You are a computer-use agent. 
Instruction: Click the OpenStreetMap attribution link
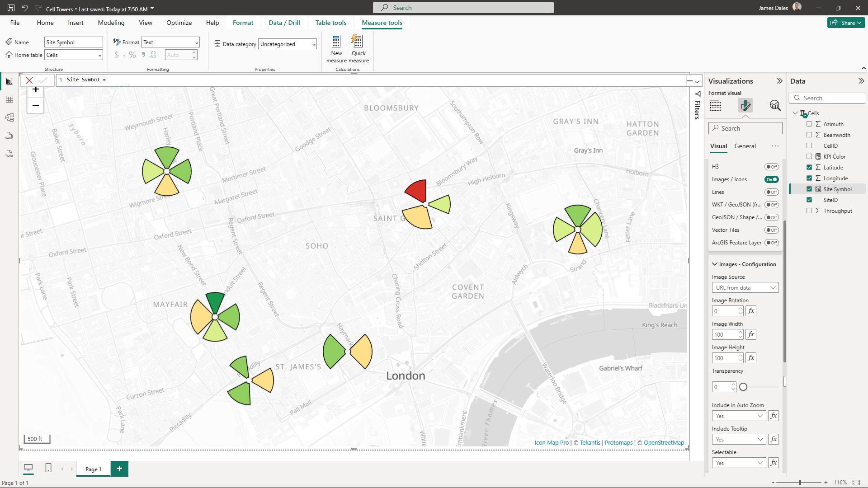coord(664,442)
